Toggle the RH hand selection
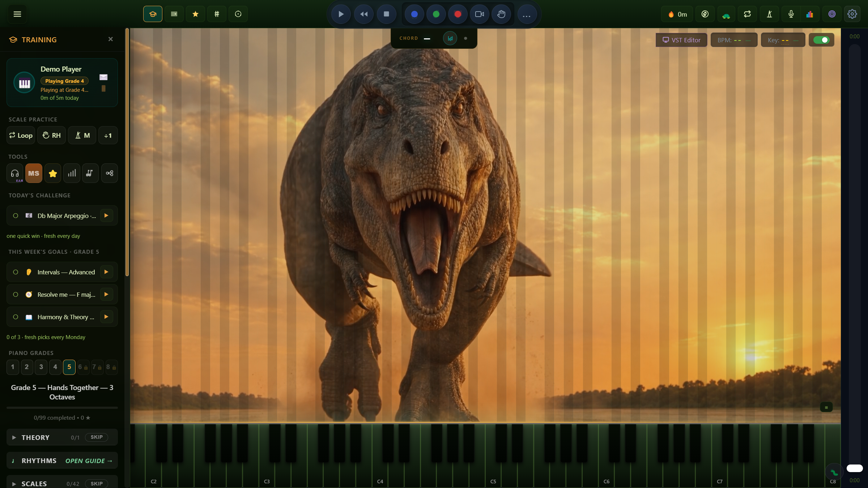Viewport: 868px width, 488px height. (52, 135)
